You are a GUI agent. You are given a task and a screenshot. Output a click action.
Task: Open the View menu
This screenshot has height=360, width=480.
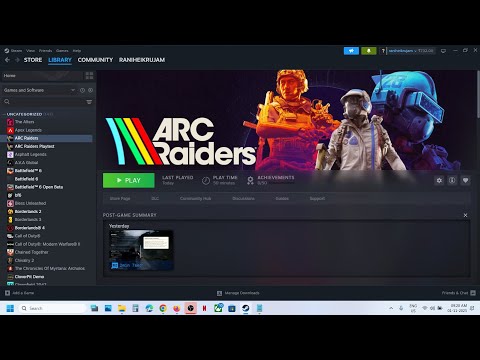click(31, 51)
